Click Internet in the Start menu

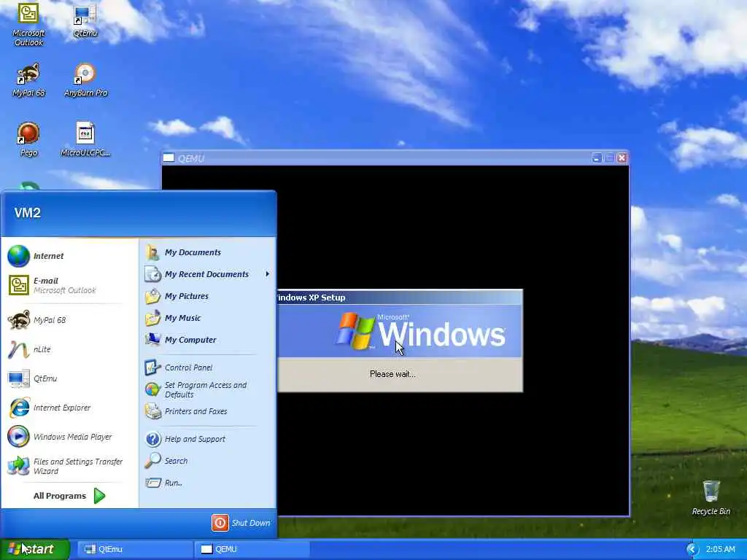(x=69, y=256)
